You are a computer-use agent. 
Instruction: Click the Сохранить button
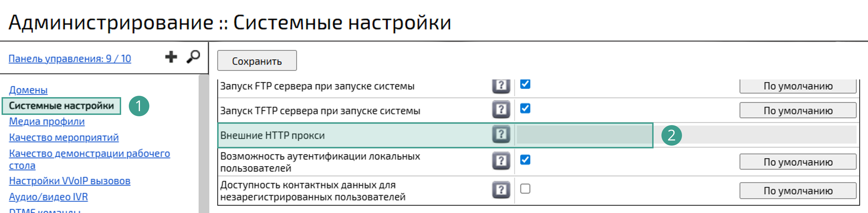click(257, 61)
